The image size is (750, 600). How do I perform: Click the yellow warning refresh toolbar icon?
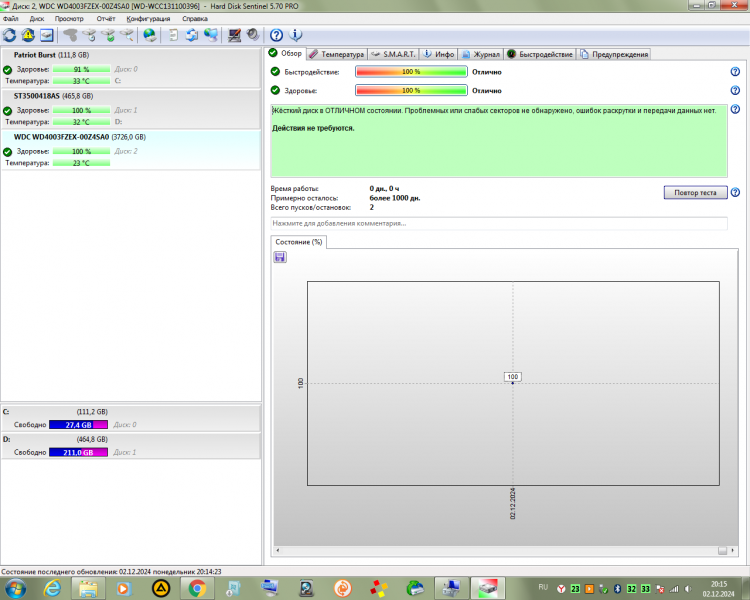[x=28, y=35]
